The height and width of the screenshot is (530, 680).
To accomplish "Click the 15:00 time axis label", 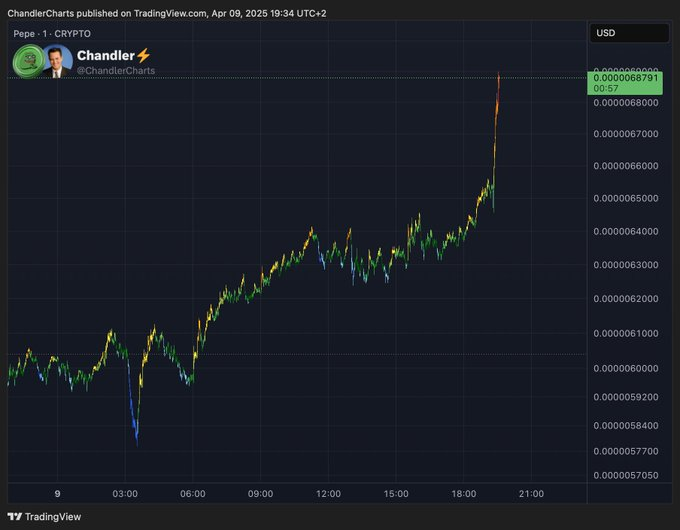I will click(396, 494).
